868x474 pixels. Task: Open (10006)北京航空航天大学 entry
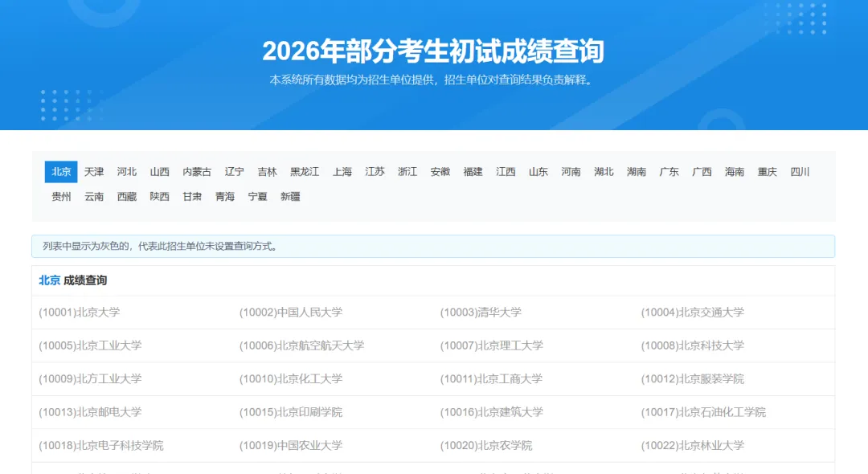click(x=301, y=345)
